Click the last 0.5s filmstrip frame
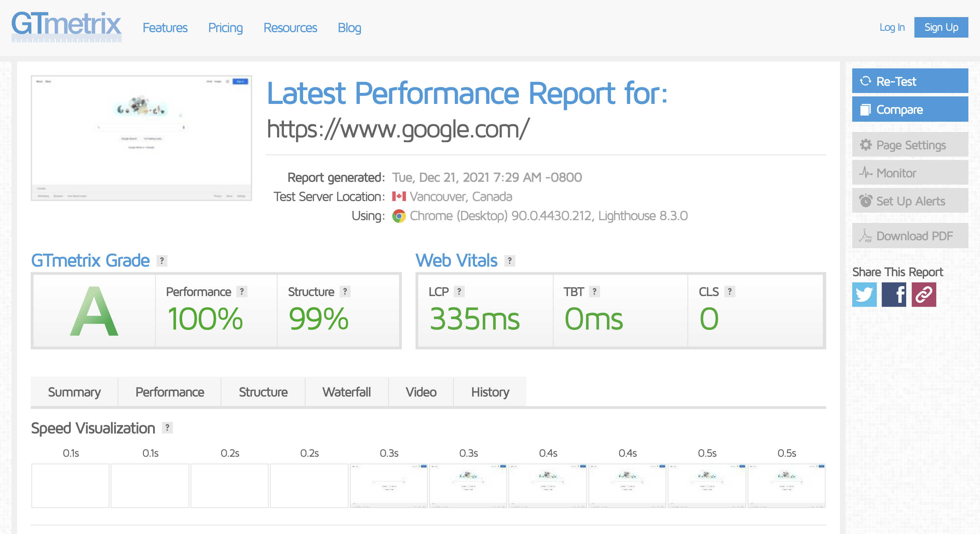The height and width of the screenshot is (534, 980). click(x=786, y=486)
